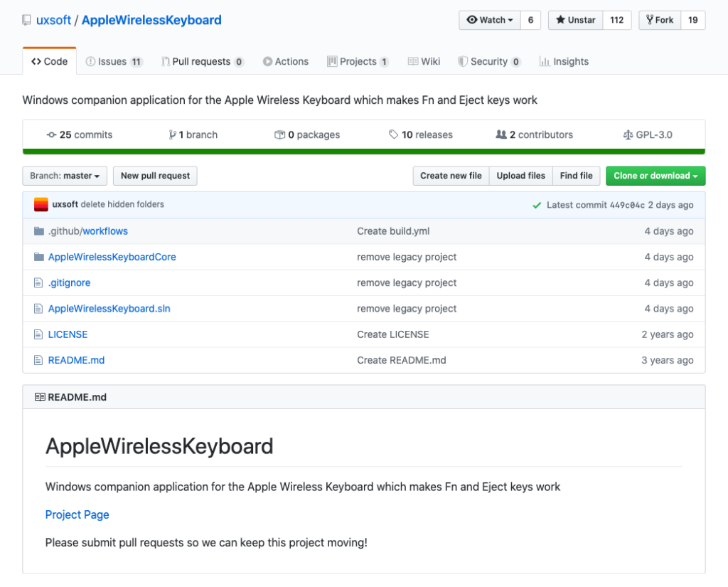
Task: Click Create new file button
Action: 451,176
